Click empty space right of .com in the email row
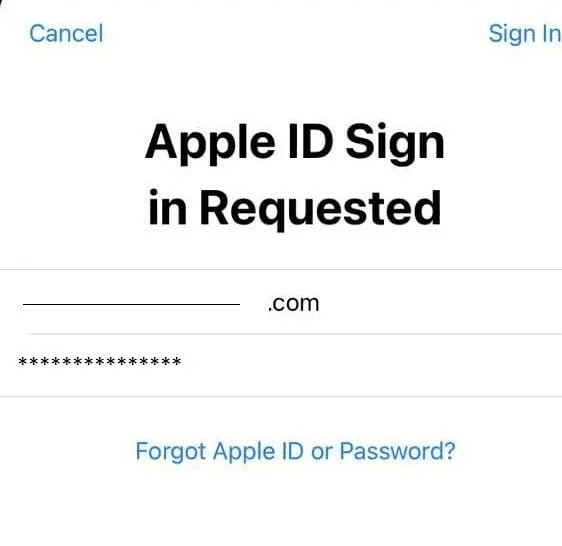 coord(441,303)
